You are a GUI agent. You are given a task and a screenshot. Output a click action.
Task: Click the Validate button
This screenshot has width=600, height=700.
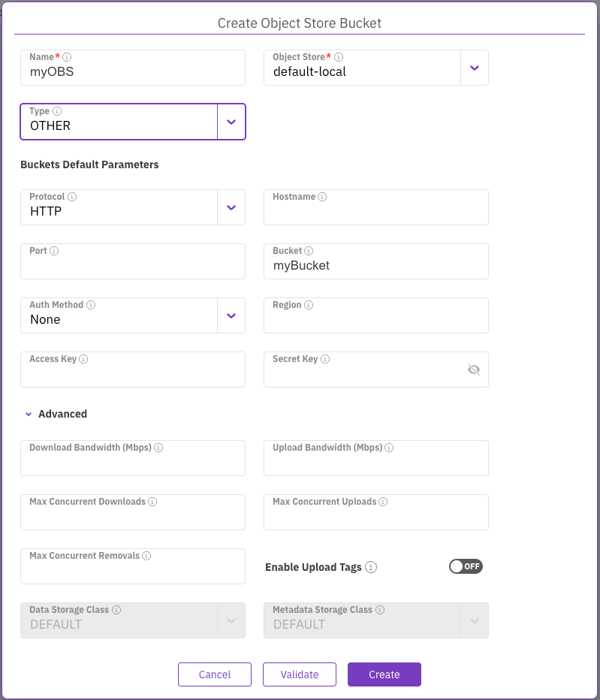299,674
